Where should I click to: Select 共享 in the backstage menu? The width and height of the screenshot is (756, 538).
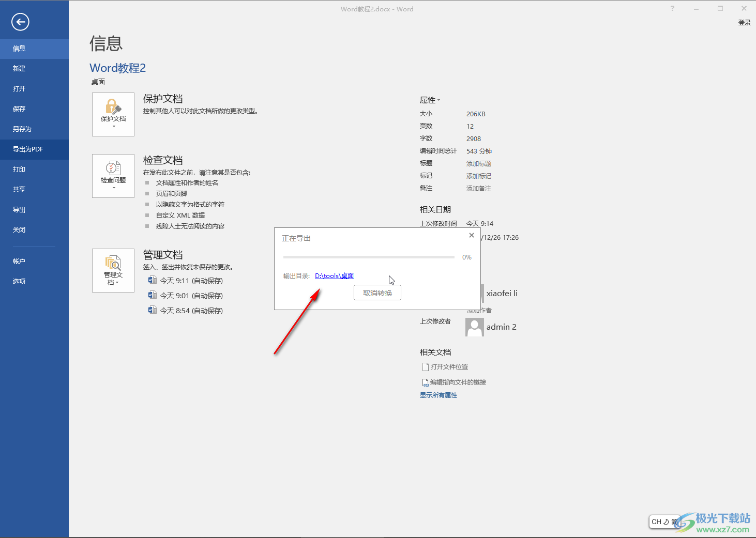[34, 190]
